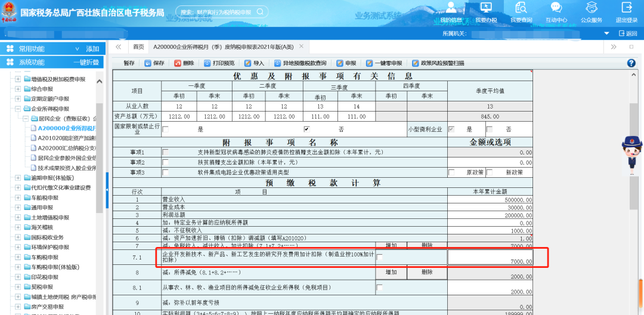
Task: Click the 系统功能 four-dot icon
Action: tap(10, 63)
